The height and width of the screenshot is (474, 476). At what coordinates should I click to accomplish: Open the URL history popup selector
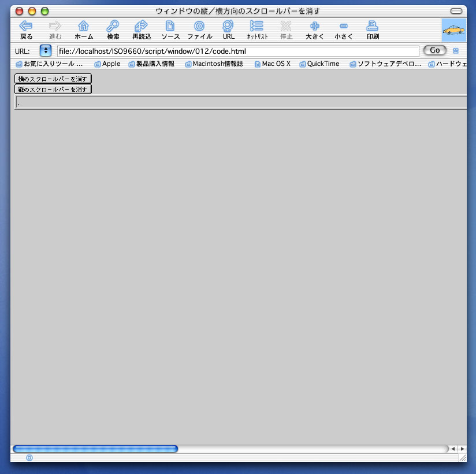[x=46, y=50]
